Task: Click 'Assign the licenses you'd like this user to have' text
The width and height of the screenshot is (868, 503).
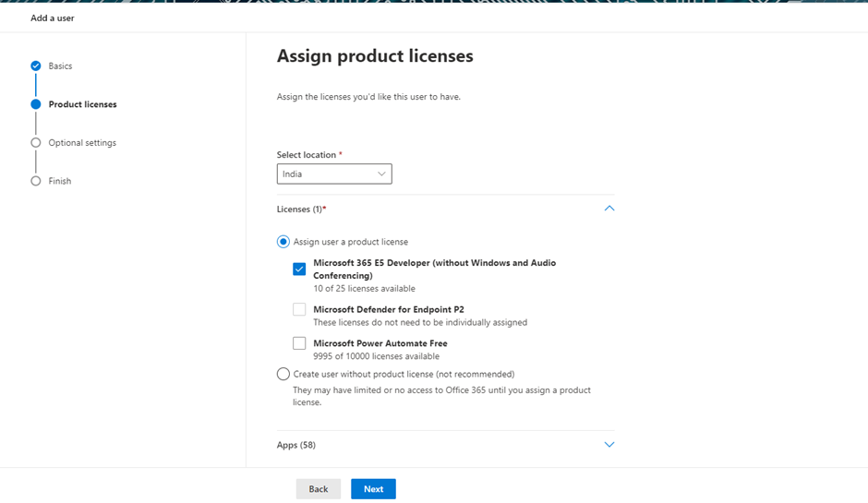Action: tap(368, 97)
